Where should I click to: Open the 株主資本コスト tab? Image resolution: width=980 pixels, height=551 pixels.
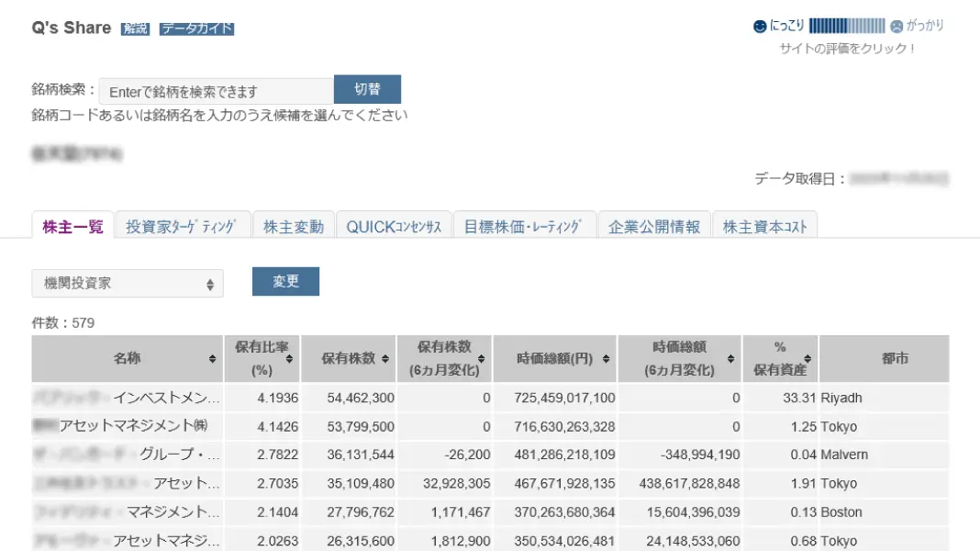(x=765, y=227)
